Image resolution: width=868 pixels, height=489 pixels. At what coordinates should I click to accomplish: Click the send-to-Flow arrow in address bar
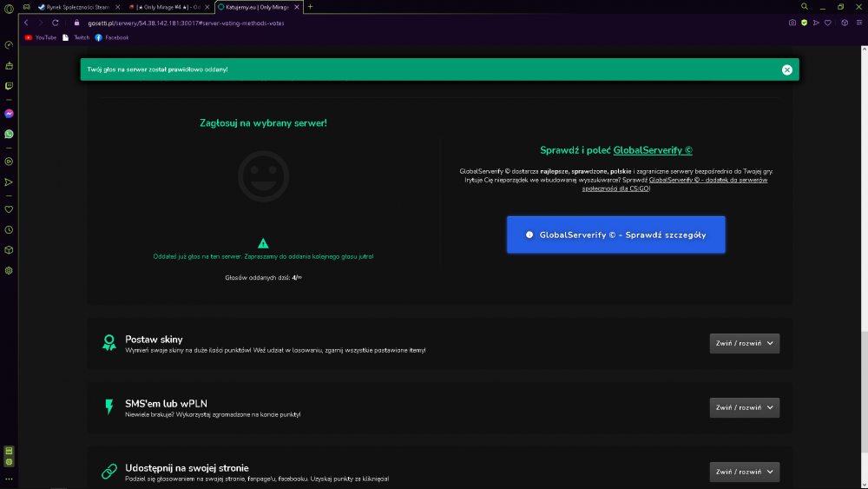(816, 23)
